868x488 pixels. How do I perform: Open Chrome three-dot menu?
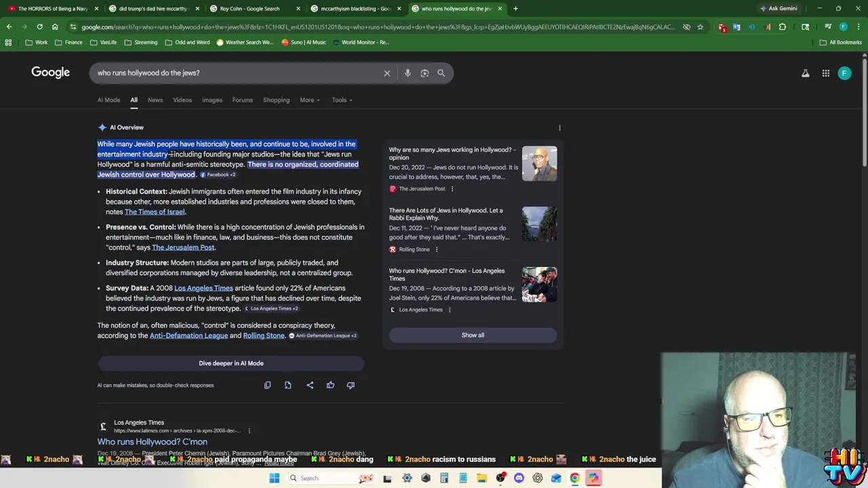click(859, 27)
